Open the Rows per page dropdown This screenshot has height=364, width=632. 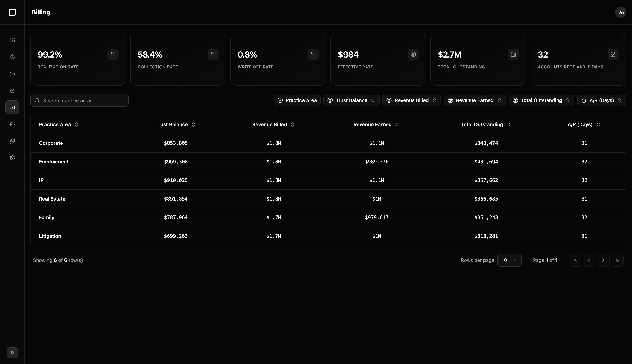(x=509, y=260)
